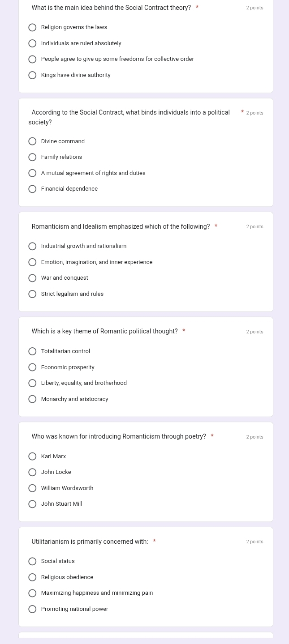Image resolution: width=289 pixels, height=644 pixels.
Task: Choose 'John Locke' radio button
Action: click(x=32, y=472)
